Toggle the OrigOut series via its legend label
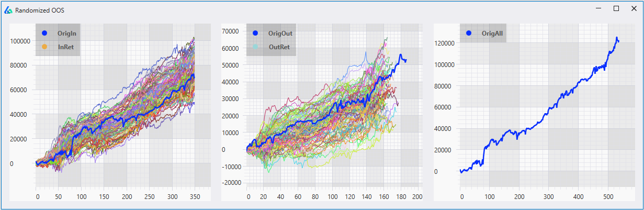Viewport: 644px width, 210px height. (280, 34)
